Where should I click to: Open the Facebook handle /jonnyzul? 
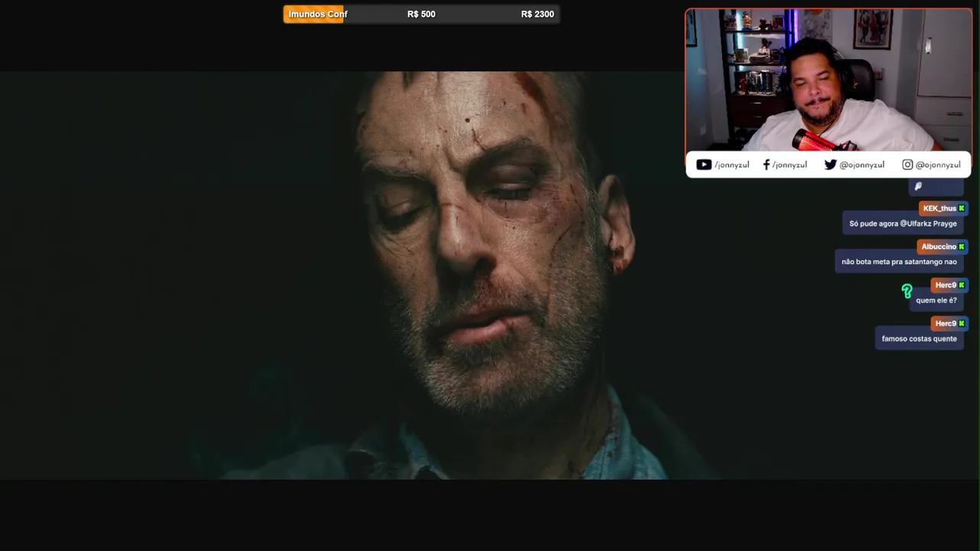click(789, 165)
